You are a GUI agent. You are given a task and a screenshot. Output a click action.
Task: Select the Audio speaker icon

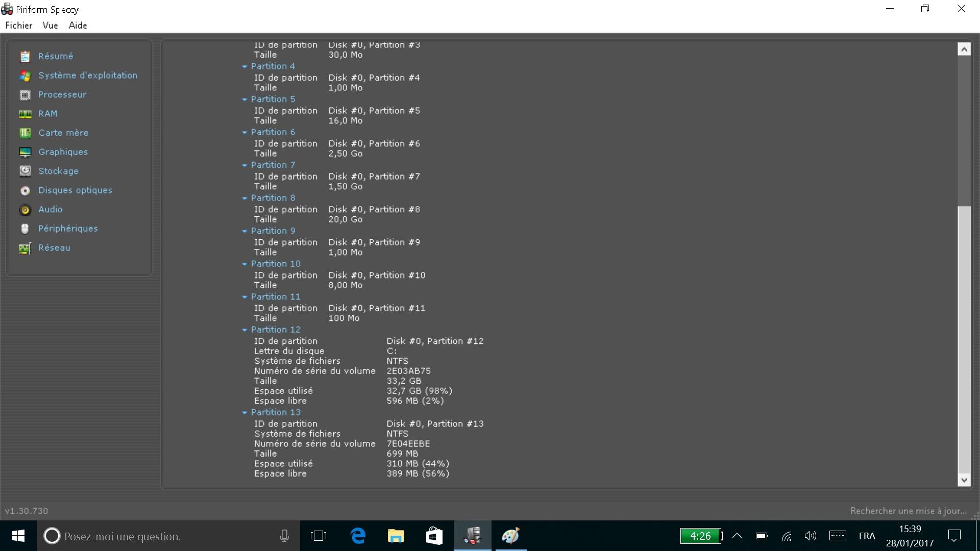[25, 210]
